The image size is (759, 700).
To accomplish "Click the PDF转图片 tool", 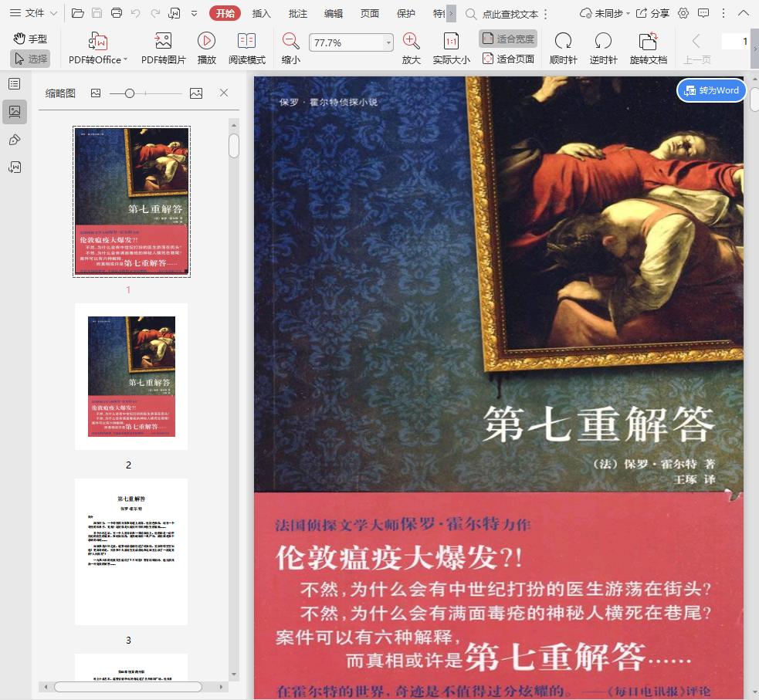I will [x=163, y=49].
